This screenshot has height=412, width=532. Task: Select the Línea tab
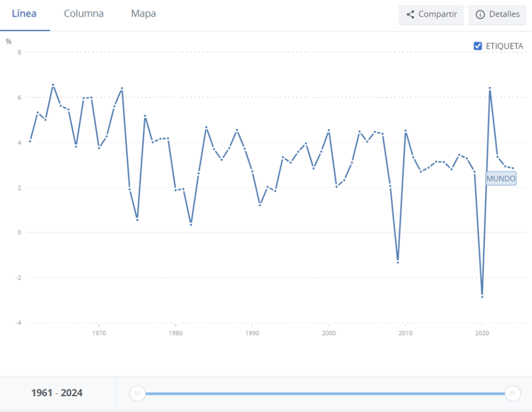pyautogui.click(x=24, y=14)
